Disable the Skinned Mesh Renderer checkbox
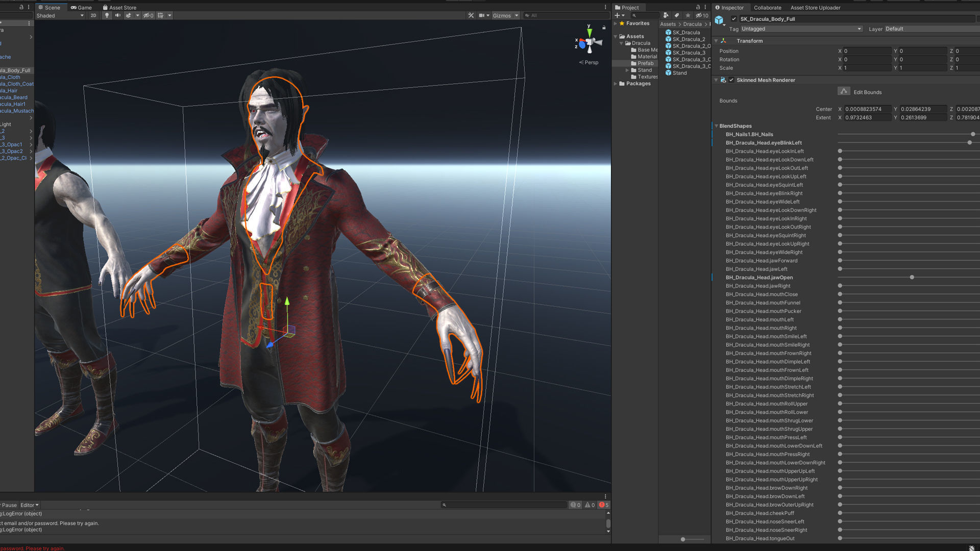The width and height of the screenshot is (980, 551). point(732,80)
